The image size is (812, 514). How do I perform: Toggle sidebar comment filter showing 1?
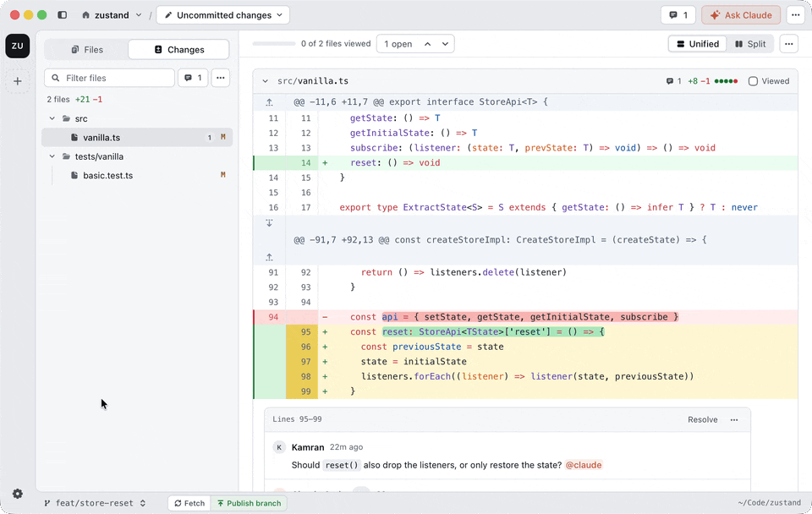(x=193, y=78)
